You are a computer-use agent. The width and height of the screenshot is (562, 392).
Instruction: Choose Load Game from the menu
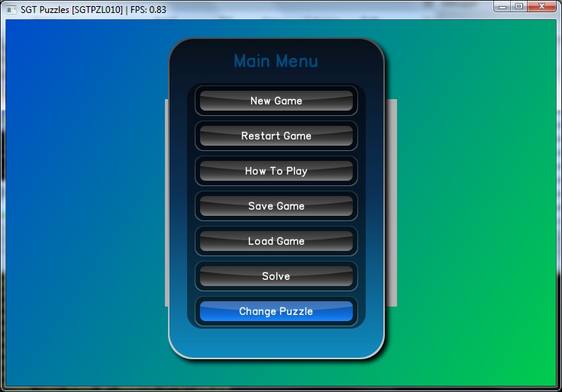pyautogui.click(x=276, y=241)
